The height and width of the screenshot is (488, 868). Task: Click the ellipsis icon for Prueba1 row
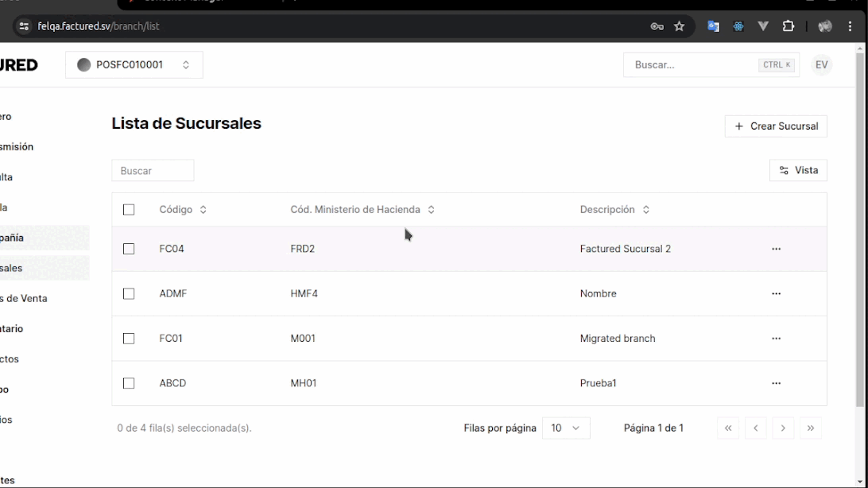[x=776, y=383]
